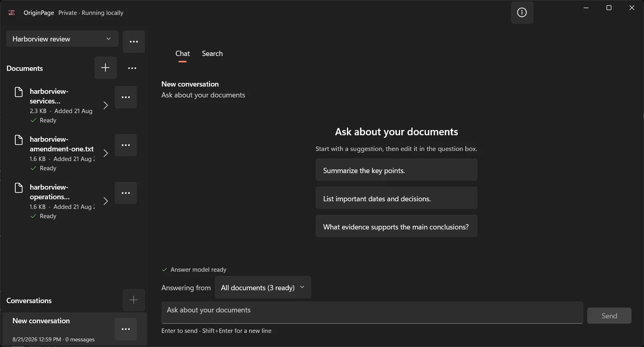Viewport: 644px width, 347px height.
Task: Focus the Ask about your documents input
Action: pyautogui.click(x=372, y=312)
